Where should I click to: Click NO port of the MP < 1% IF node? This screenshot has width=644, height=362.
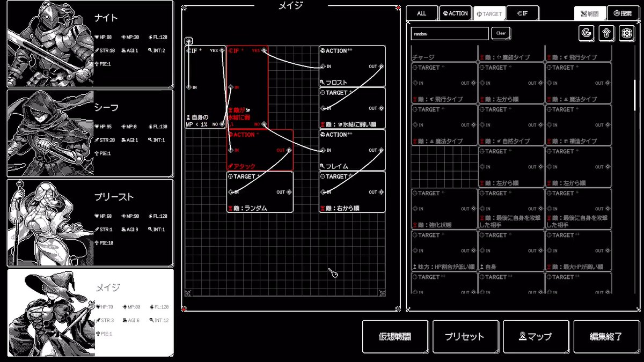(x=222, y=124)
